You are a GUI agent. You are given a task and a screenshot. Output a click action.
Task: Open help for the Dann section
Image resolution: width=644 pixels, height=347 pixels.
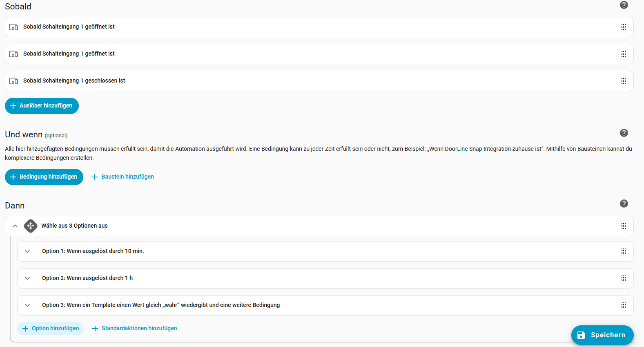[624, 204]
